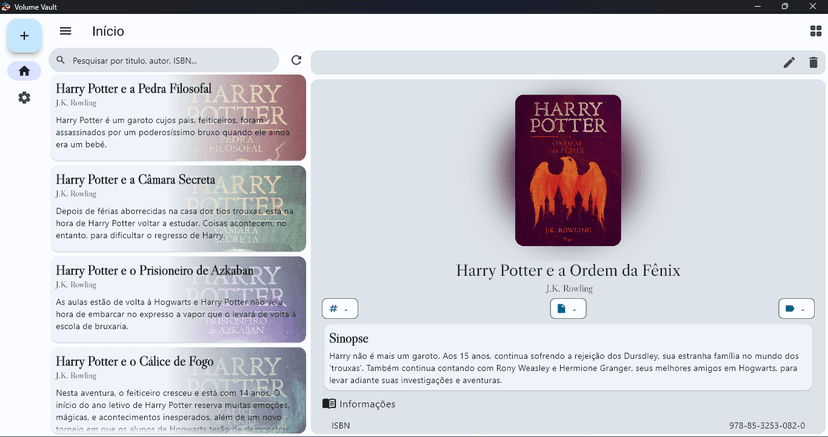Click the tag label chip
Screen dimensions: 828x437
(796, 309)
